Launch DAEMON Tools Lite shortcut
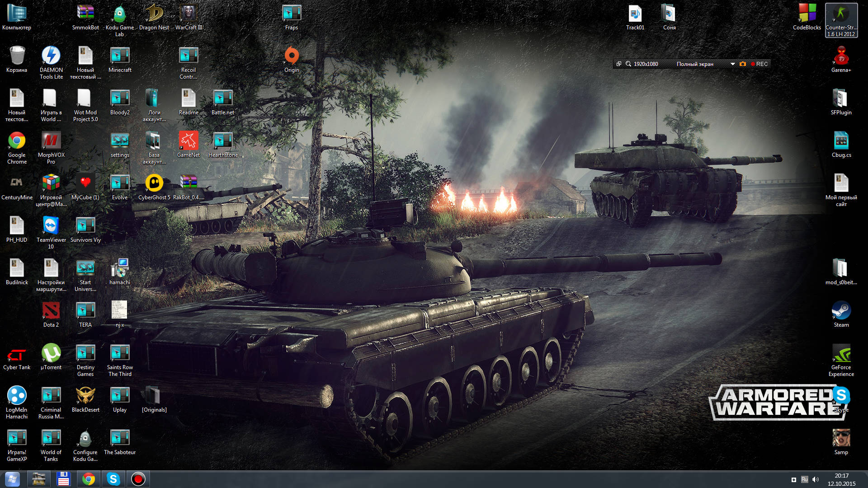This screenshot has height=488, width=868. (x=51, y=62)
